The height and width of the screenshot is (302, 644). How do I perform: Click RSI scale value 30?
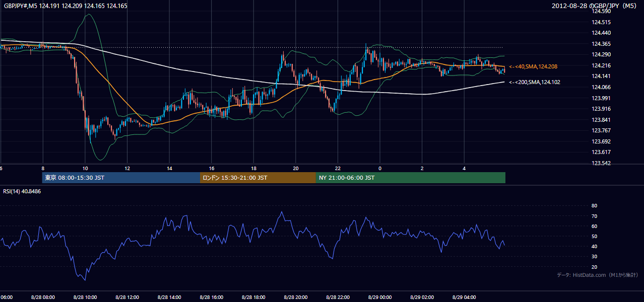(x=594, y=257)
